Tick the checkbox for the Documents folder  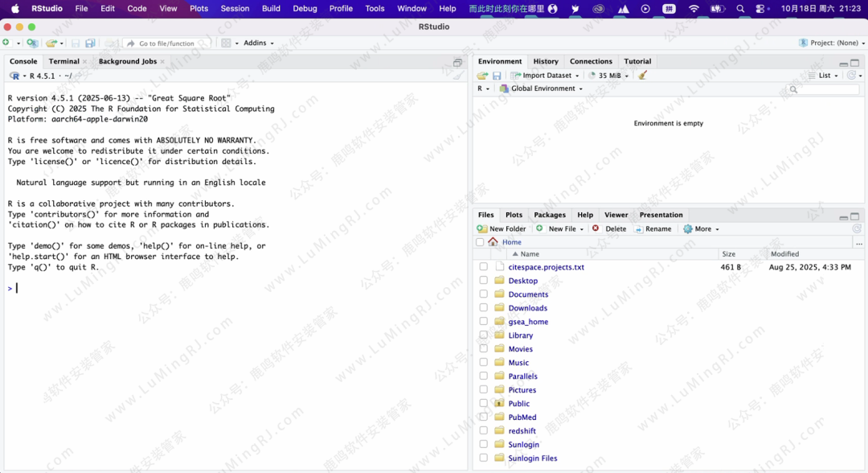pos(483,294)
